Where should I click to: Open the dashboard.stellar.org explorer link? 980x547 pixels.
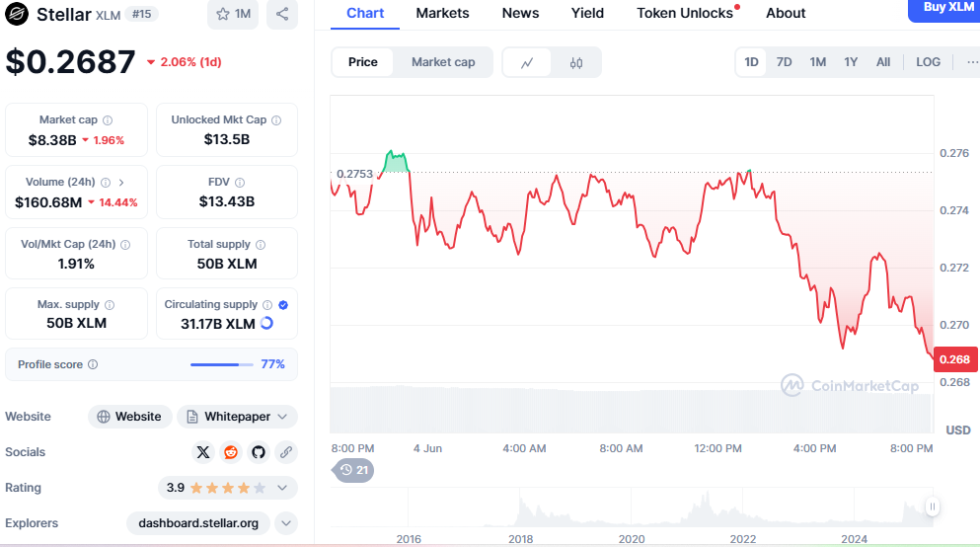[x=198, y=523]
